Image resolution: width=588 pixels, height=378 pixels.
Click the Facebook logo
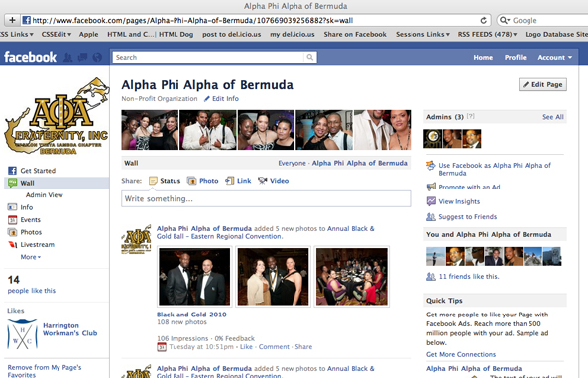pyautogui.click(x=30, y=57)
